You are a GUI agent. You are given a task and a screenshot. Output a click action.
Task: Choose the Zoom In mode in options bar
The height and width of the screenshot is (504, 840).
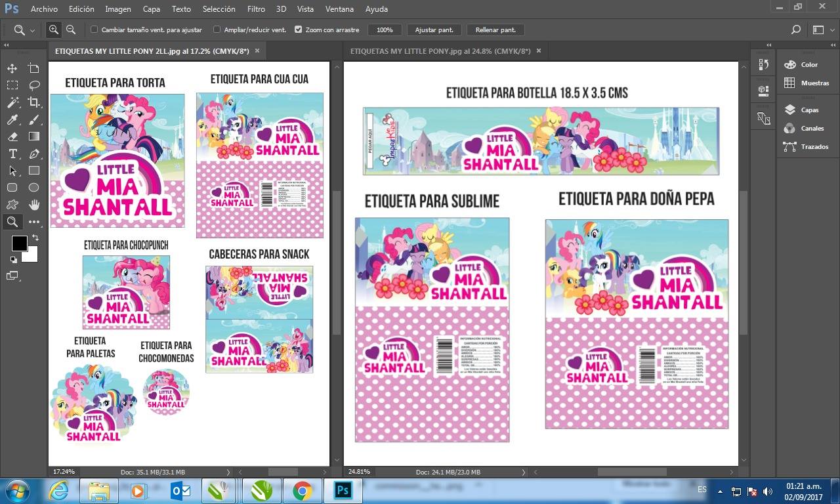[53, 30]
